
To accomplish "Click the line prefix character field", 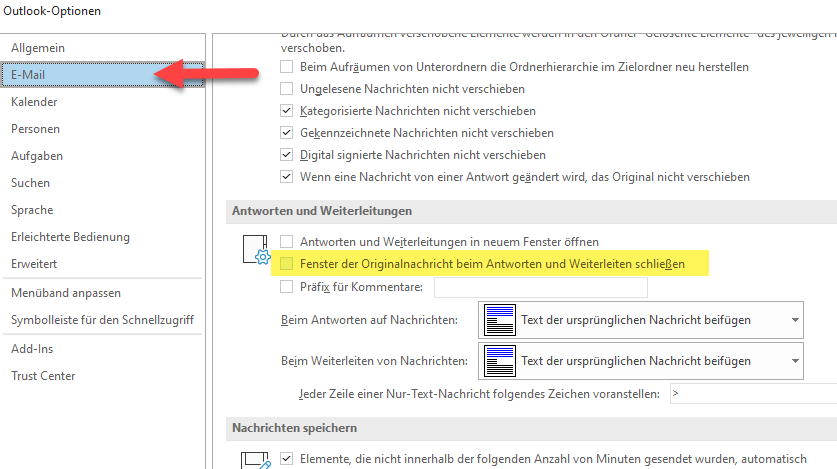I will [x=753, y=394].
